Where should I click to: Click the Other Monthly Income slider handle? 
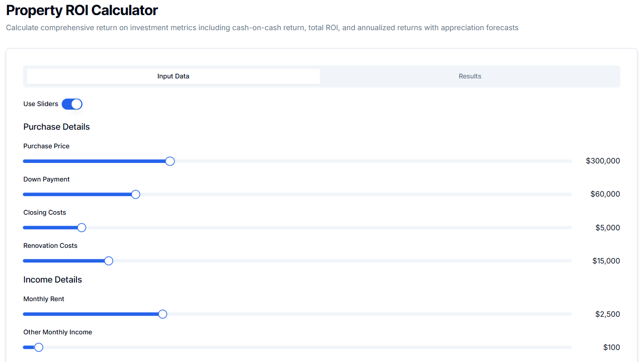39,347
